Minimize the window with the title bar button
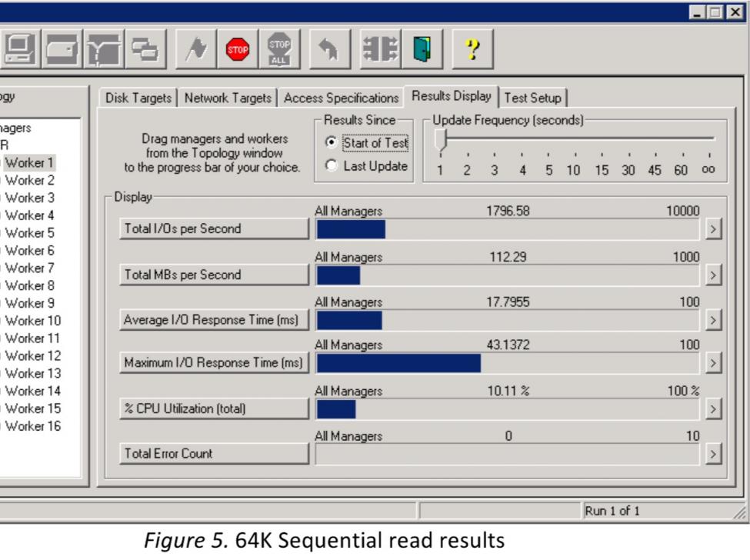750x560 pixels. pyautogui.click(x=698, y=12)
